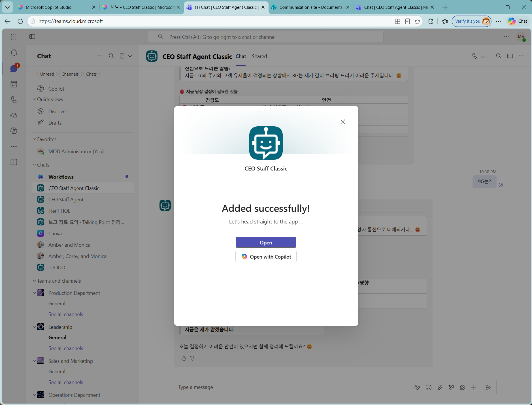See all channels under Leadership
The width and height of the screenshot is (532, 405).
(x=66, y=348)
